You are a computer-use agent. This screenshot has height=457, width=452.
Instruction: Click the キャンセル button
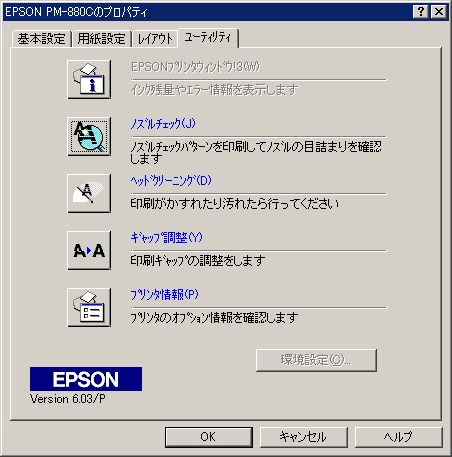pos(303,437)
